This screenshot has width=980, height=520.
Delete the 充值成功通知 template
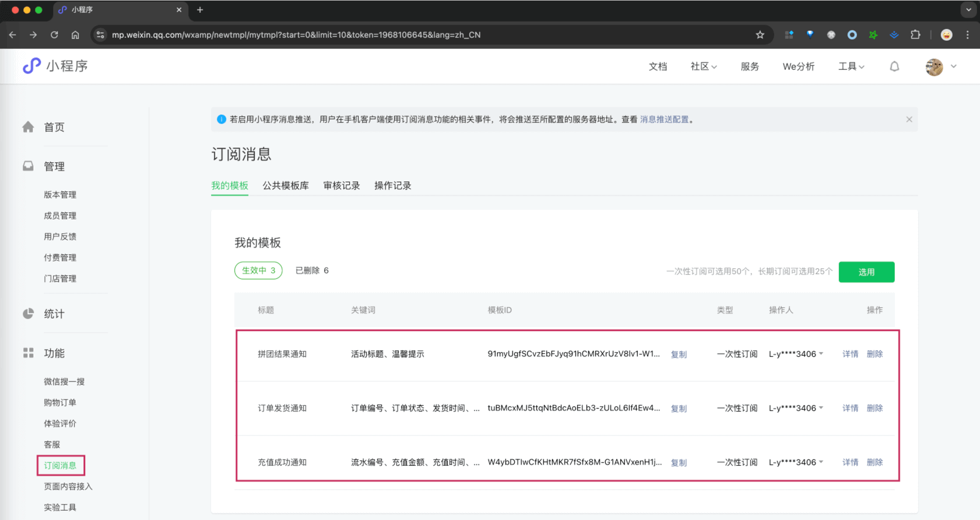(874, 462)
